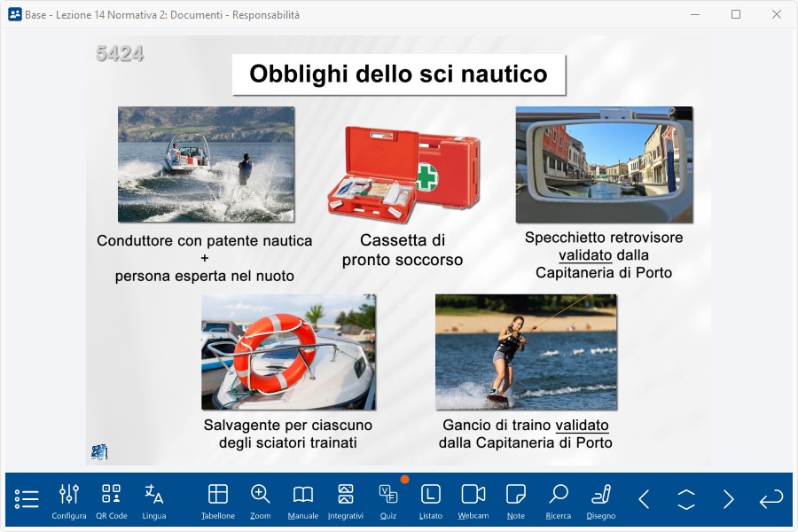Image resolution: width=798 pixels, height=532 pixels.
Task: Click the first aid kit image
Action: [x=403, y=168]
